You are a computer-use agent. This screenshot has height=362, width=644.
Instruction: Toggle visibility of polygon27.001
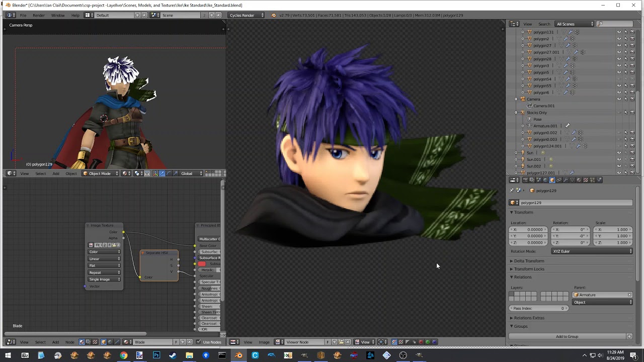(x=619, y=52)
